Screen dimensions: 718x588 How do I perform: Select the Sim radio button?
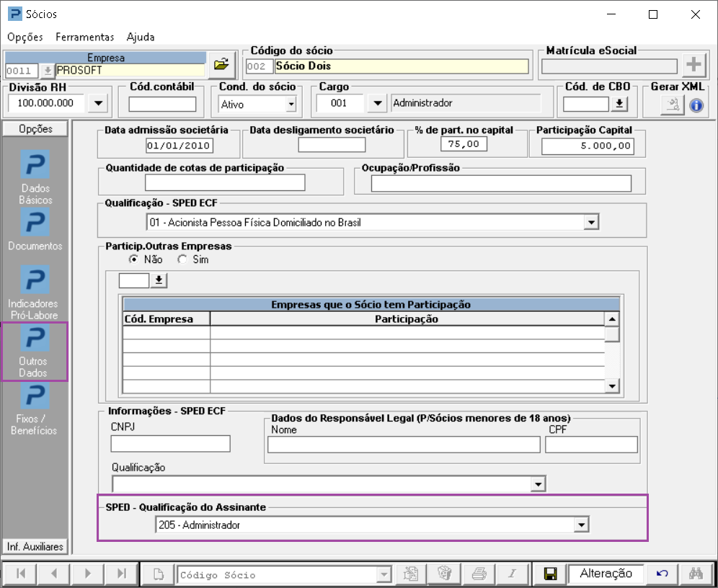click(x=182, y=259)
